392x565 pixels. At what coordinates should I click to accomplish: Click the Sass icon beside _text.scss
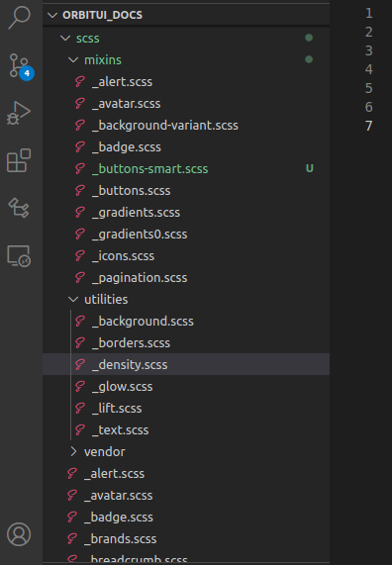click(x=80, y=429)
